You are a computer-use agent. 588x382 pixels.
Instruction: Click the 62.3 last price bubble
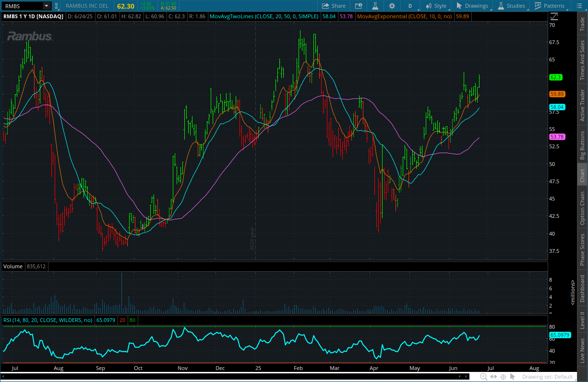point(556,77)
